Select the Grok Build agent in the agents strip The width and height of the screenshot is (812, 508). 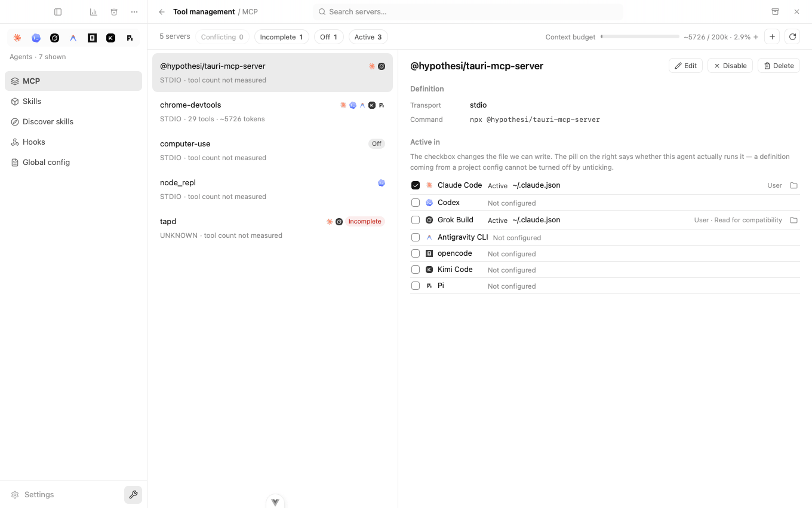coord(54,38)
